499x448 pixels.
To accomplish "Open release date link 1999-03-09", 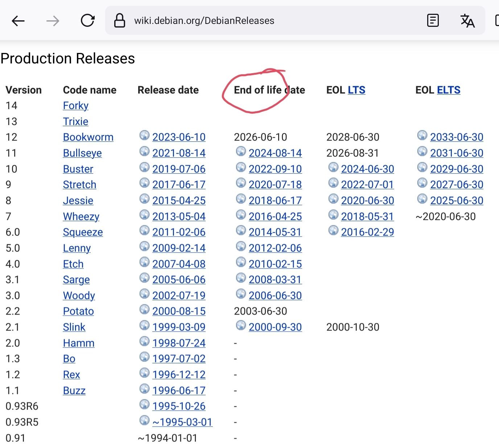I will [179, 327].
